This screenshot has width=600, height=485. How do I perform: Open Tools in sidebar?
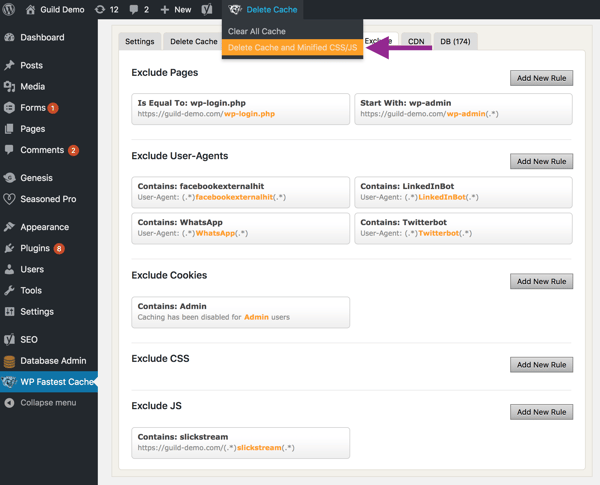point(31,290)
